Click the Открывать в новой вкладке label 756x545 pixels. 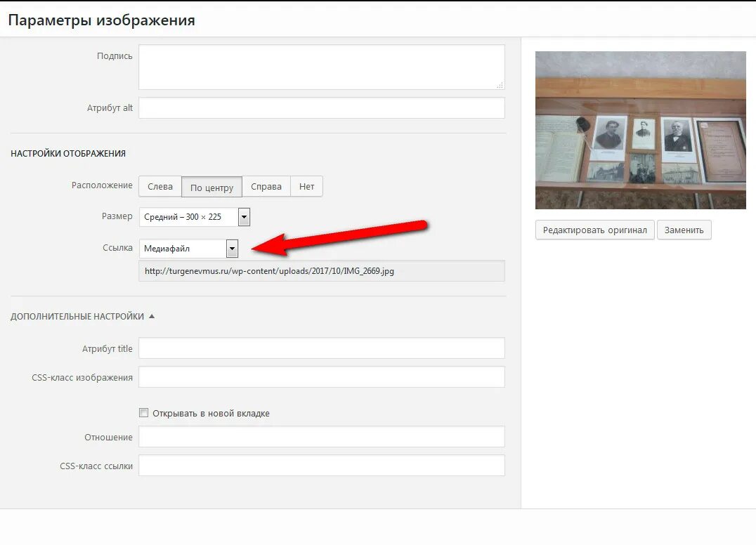click(x=211, y=414)
